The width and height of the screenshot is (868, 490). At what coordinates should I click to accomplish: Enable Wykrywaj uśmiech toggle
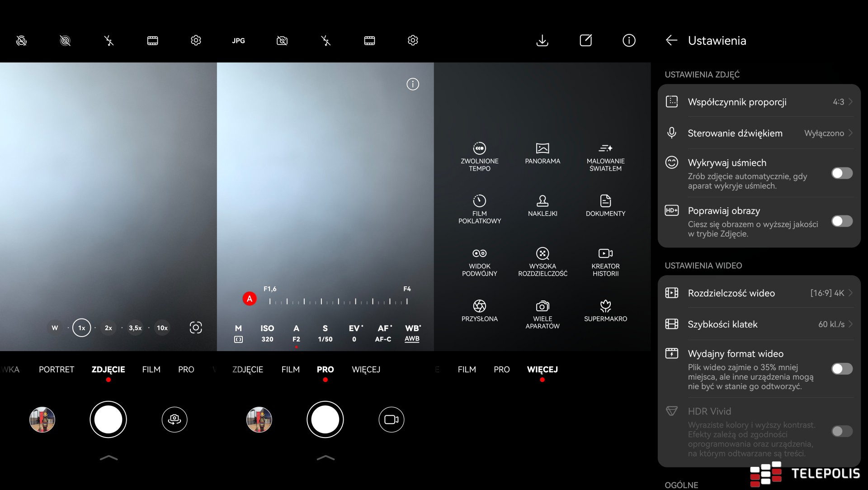[x=841, y=173]
